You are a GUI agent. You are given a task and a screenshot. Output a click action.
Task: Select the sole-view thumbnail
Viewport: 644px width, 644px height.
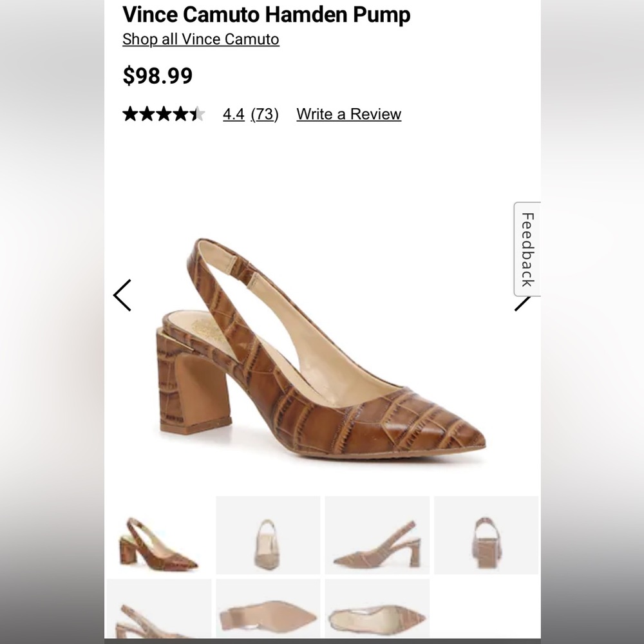267,609
